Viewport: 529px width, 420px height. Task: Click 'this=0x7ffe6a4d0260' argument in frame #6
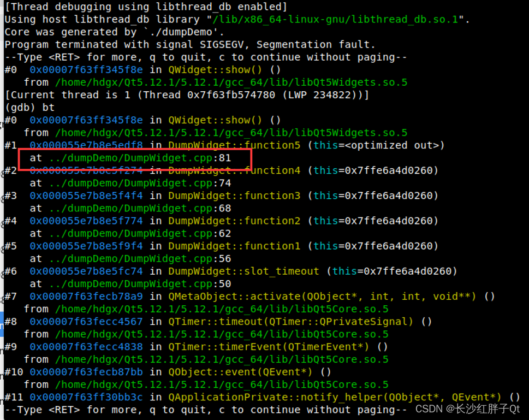click(x=392, y=271)
